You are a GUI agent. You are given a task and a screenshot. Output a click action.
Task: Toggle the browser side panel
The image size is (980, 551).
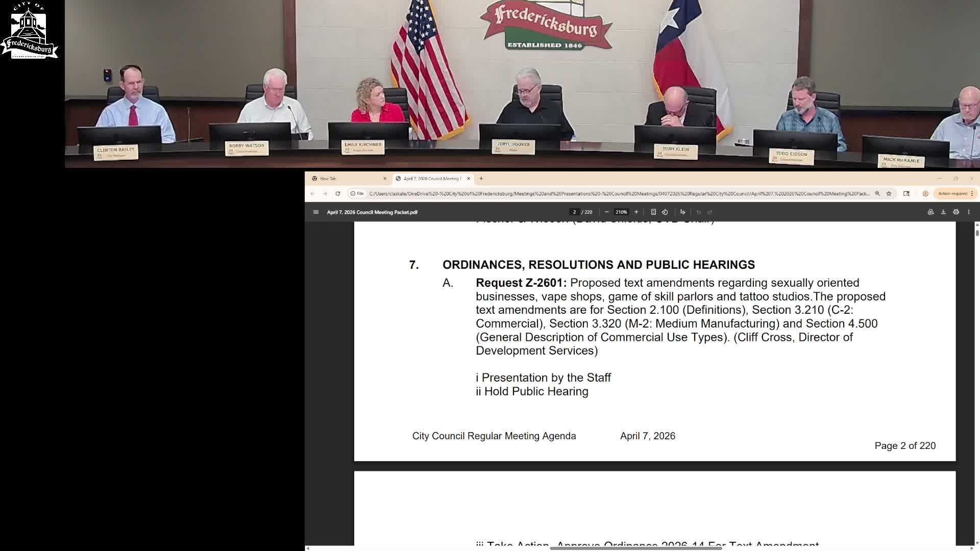(906, 194)
